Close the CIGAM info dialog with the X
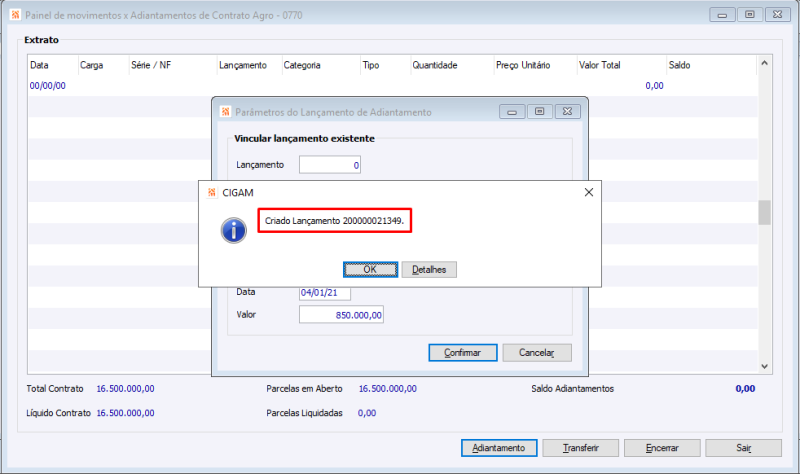This screenshot has height=474, width=800. coord(589,192)
